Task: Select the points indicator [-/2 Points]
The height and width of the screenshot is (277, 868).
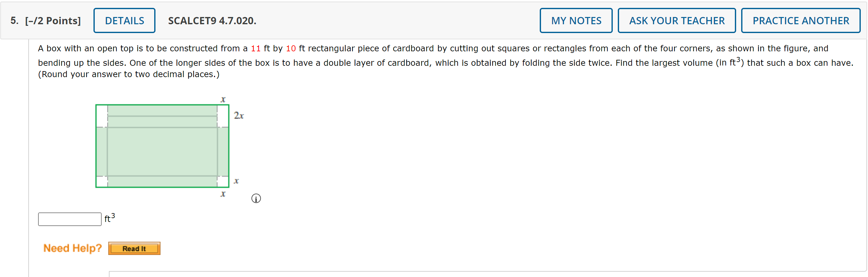Action: tap(52, 21)
